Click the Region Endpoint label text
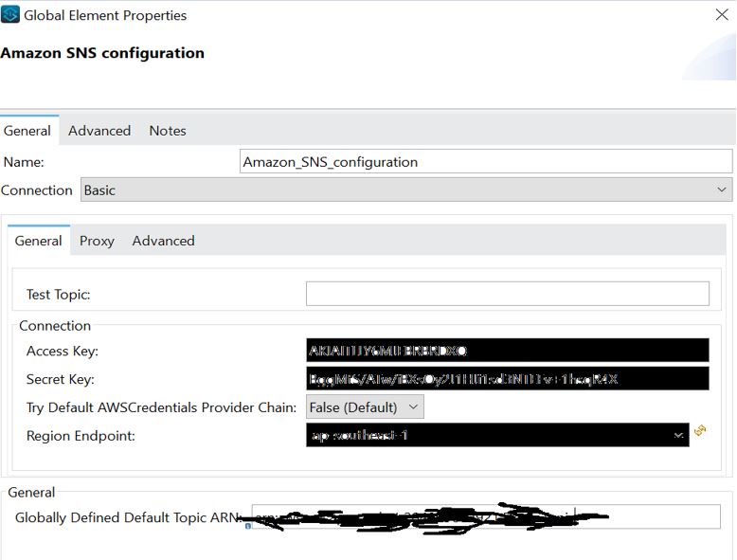This screenshot has height=560, width=737. (x=81, y=436)
